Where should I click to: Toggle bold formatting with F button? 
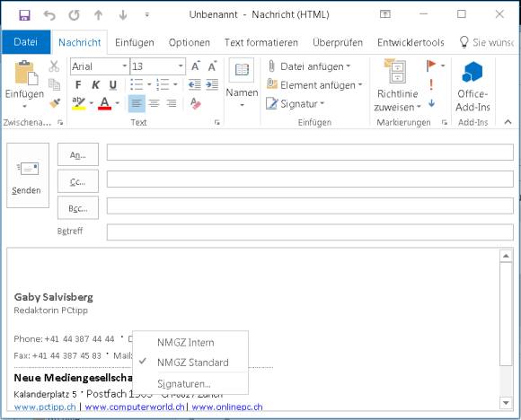point(78,85)
